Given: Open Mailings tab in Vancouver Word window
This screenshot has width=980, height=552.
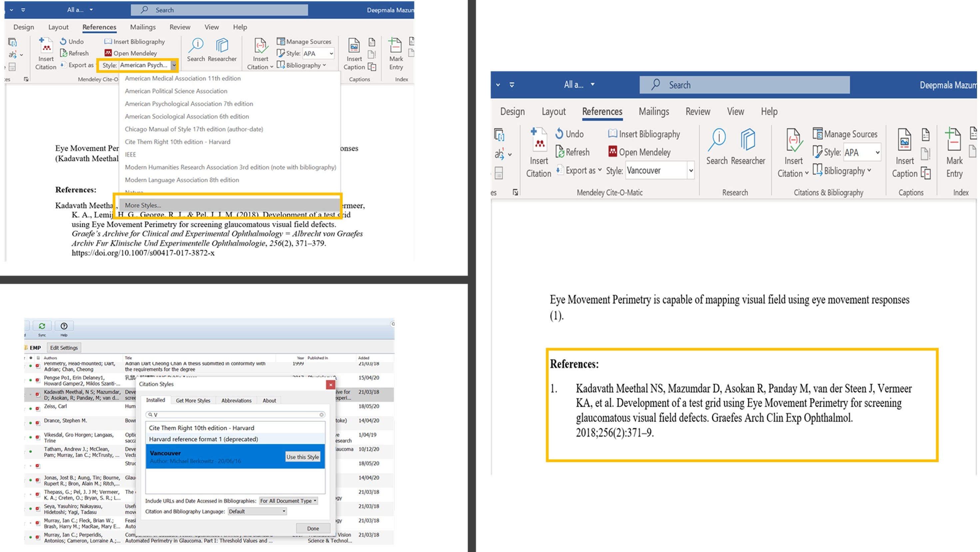Looking at the screenshot, I should point(654,112).
